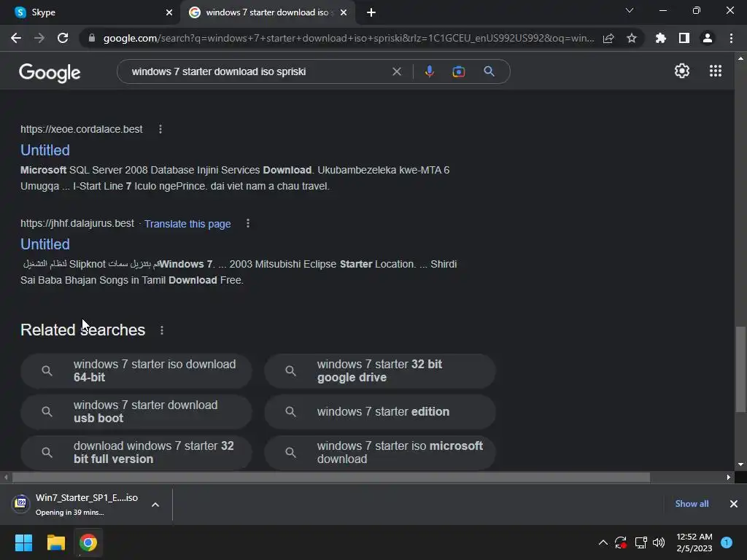
Task: Open Chrome's three-dot menu
Action: click(x=731, y=38)
